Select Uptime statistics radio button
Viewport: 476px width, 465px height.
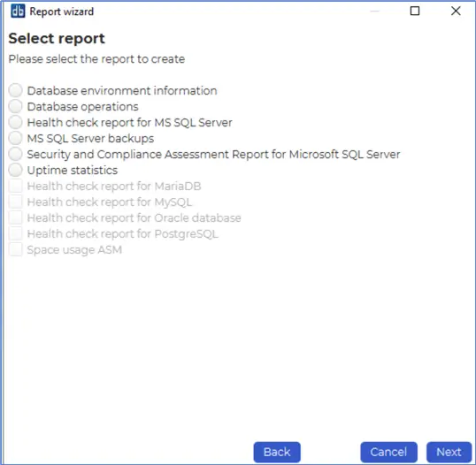pyautogui.click(x=15, y=170)
